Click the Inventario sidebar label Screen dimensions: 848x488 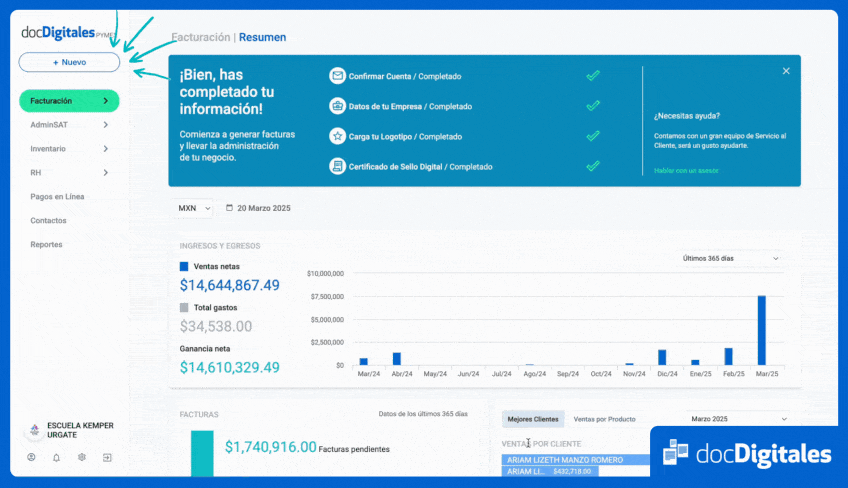pyautogui.click(x=48, y=149)
